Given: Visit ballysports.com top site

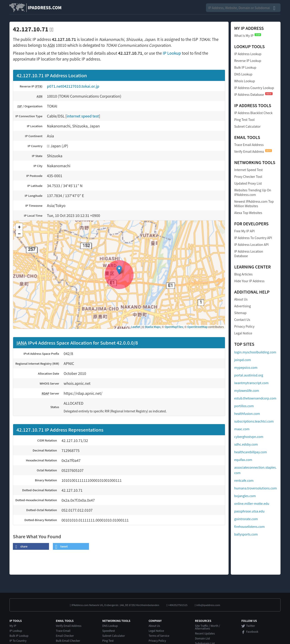Looking at the screenshot, I should pos(246,534).
